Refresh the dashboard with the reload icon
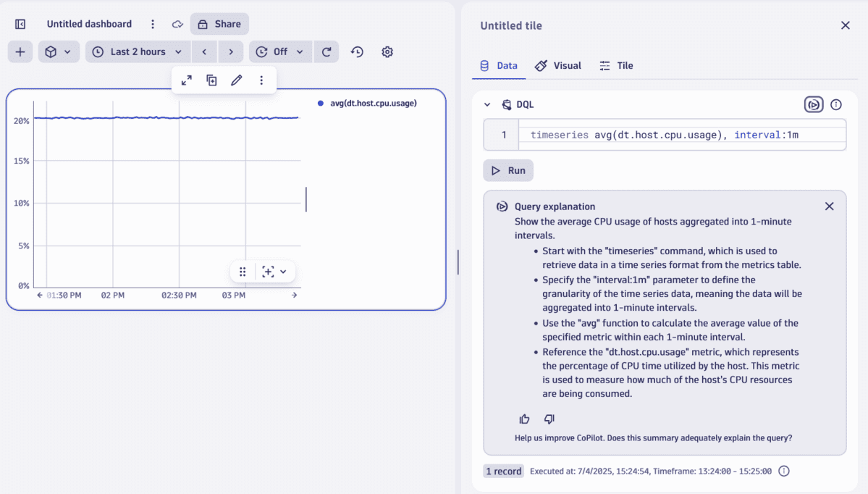This screenshot has width=868, height=494. [x=326, y=51]
